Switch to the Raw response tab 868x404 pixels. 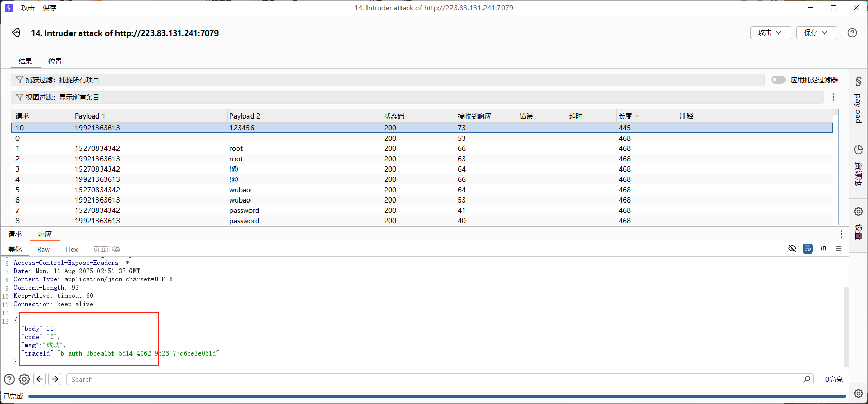43,249
